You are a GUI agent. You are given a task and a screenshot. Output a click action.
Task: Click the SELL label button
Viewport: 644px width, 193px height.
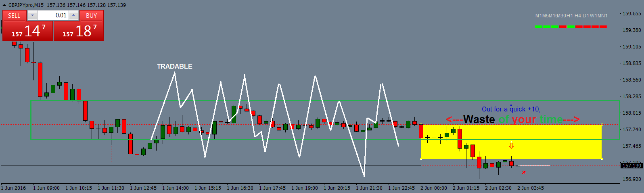(14, 15)
